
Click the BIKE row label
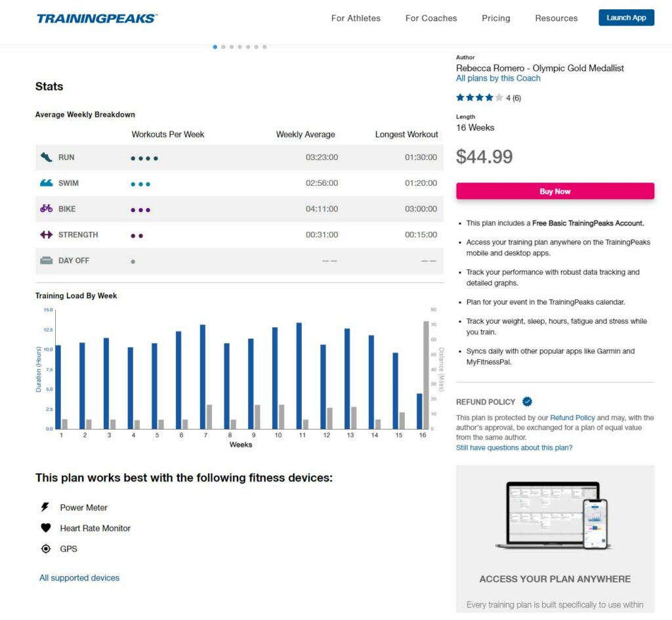click(x=67, y=209)
